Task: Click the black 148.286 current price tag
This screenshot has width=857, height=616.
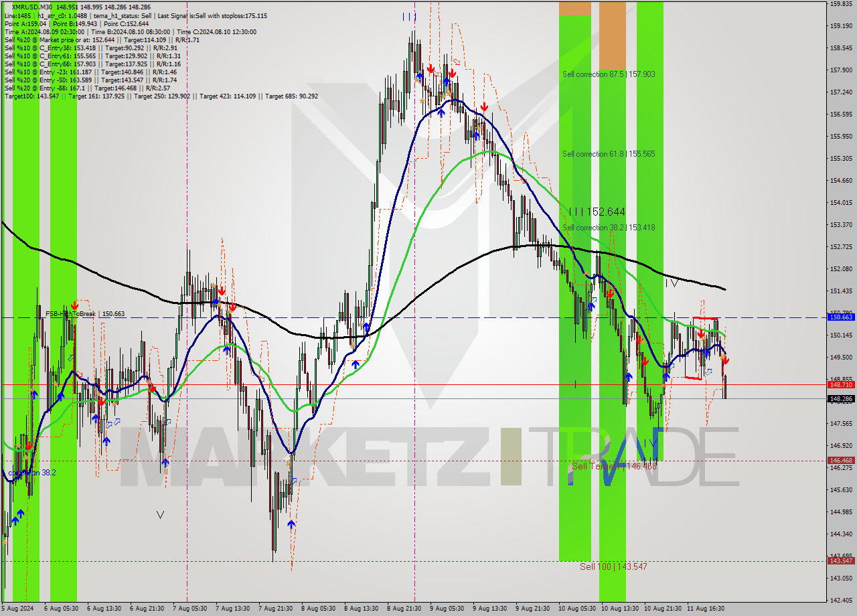Action: pos(841,399)
